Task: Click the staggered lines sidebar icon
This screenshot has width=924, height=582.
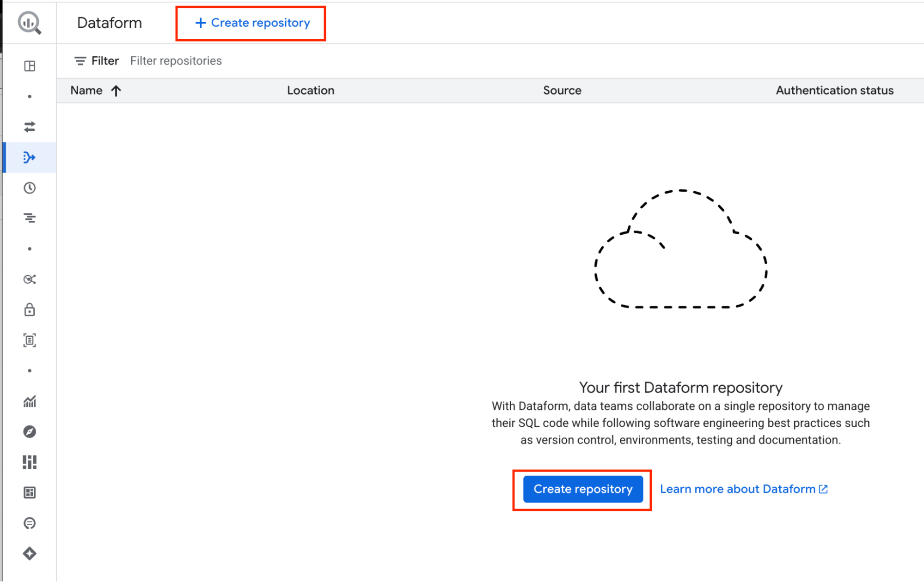Action: tap(30, 218)
